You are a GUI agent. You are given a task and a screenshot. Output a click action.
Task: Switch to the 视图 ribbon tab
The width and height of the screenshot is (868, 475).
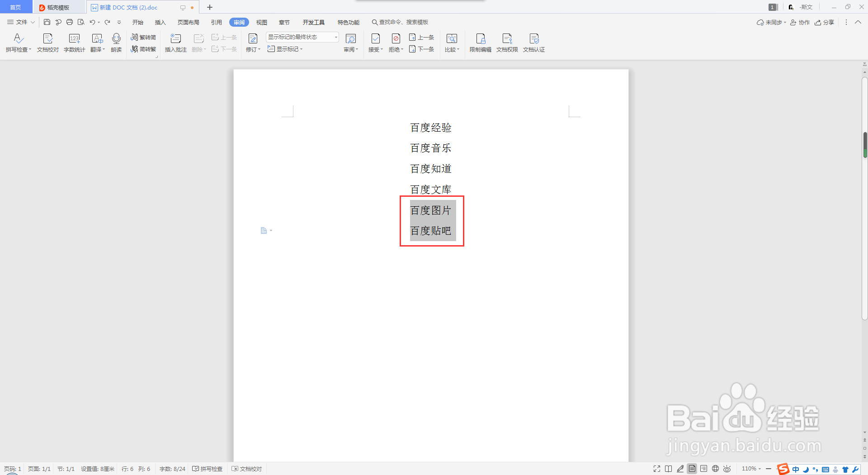pos(262,22)
